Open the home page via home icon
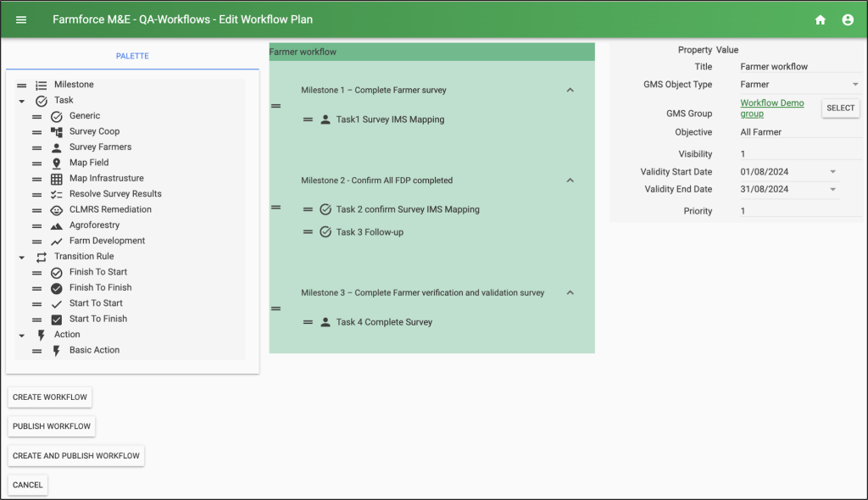This screenshot has width=868, height=500. coord(820,19)
